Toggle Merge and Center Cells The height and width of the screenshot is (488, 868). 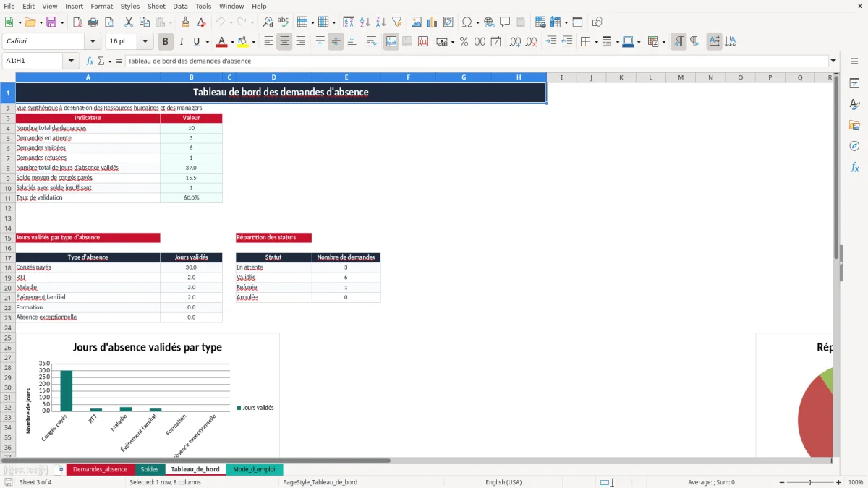click(x=391, y=42)
